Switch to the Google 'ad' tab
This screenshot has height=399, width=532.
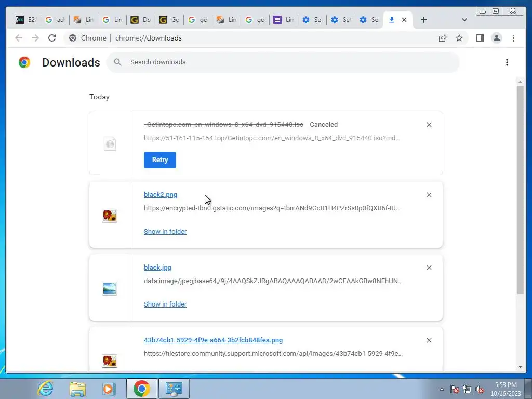[x=55, y=20]
